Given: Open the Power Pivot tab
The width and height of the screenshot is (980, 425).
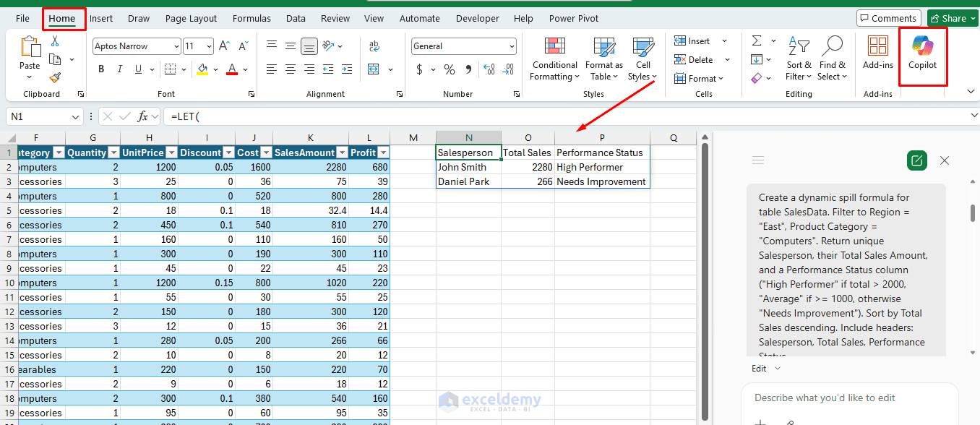Looking at the screenshot, I should click(x=574, y=19).
